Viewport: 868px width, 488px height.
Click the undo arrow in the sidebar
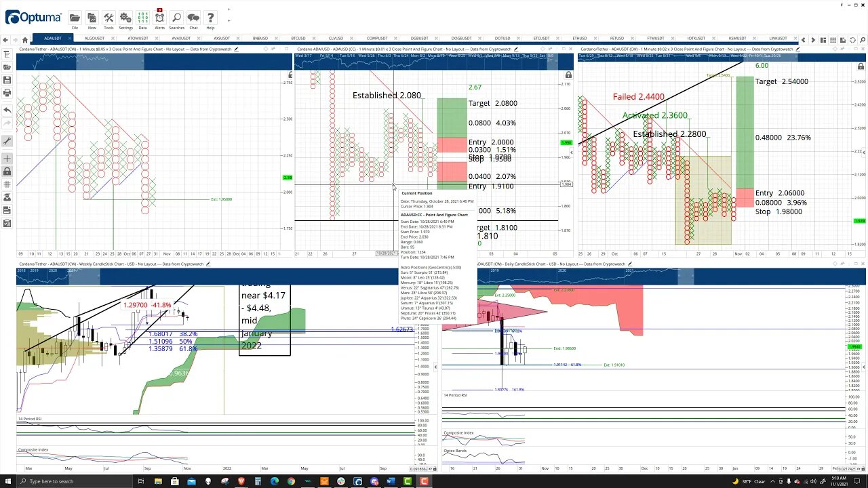click(x=7, y=110)
